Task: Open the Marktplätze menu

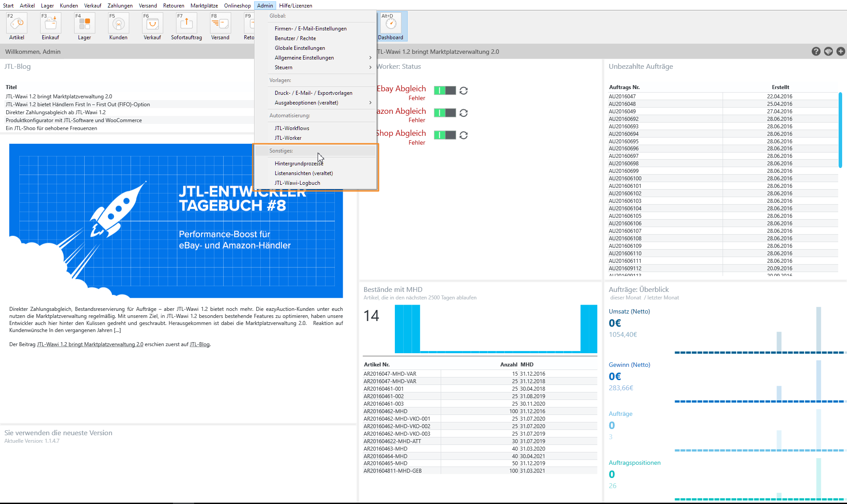Action: click(204, 6)
